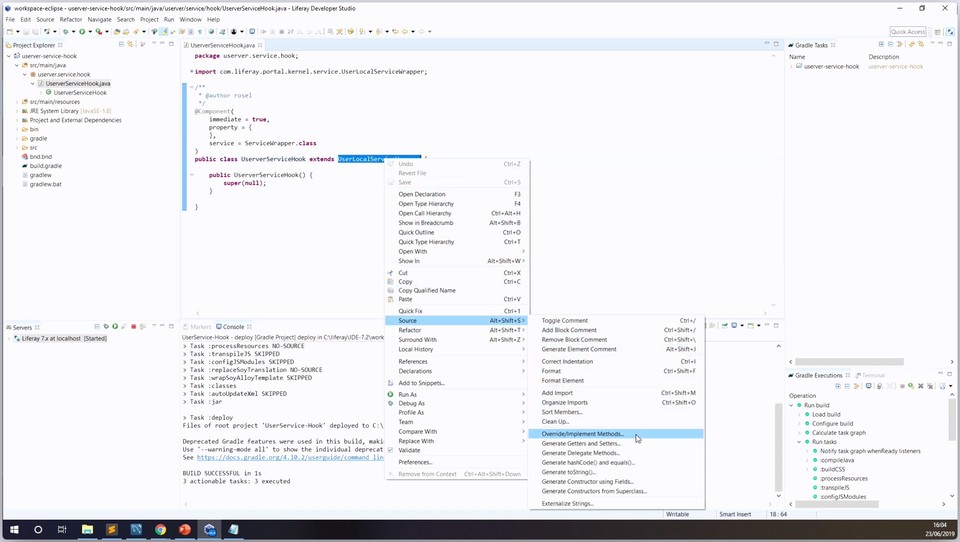The width and height of the screenshot is (960, 542).
Task: Click the Gradle Tasks horizontal scrollbar
Action: click(849, 362)
